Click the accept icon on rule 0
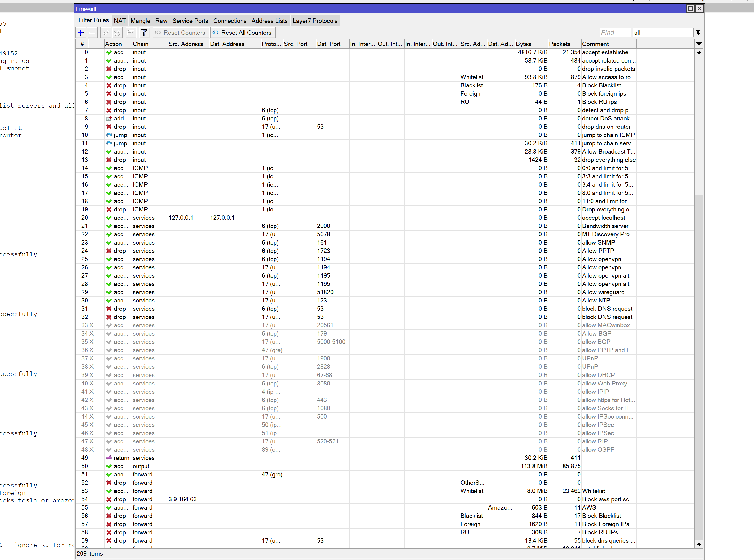754x560 pixels. click(x=109, y=53)
